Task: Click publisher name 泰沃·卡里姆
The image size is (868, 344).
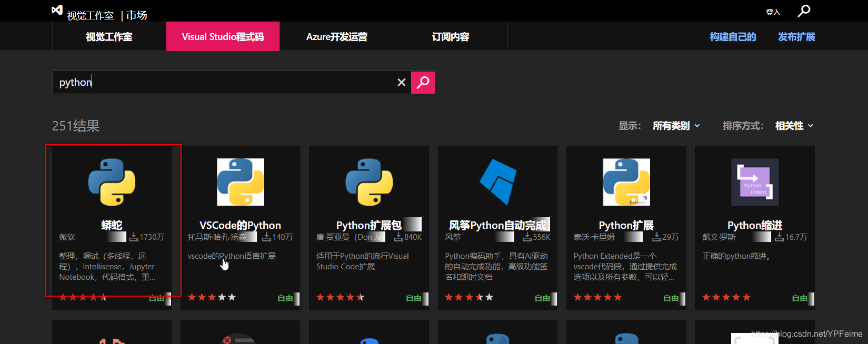Action: click(594, 237)
